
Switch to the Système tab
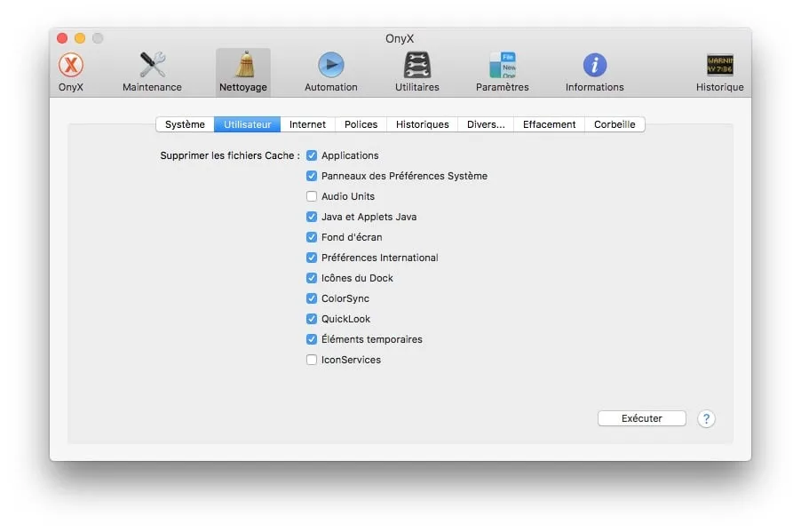(x=185, y=124)
